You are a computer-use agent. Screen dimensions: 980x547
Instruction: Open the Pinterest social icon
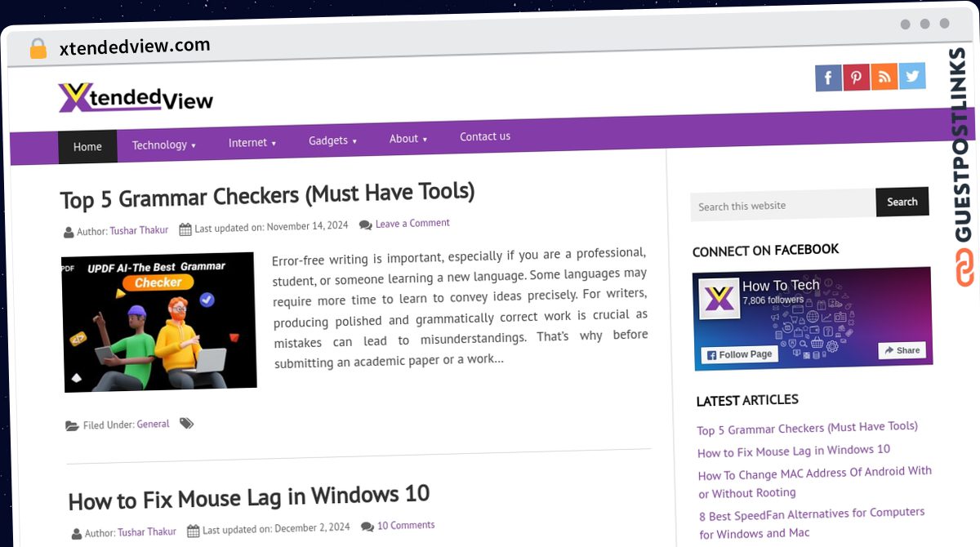coord(856,77)
